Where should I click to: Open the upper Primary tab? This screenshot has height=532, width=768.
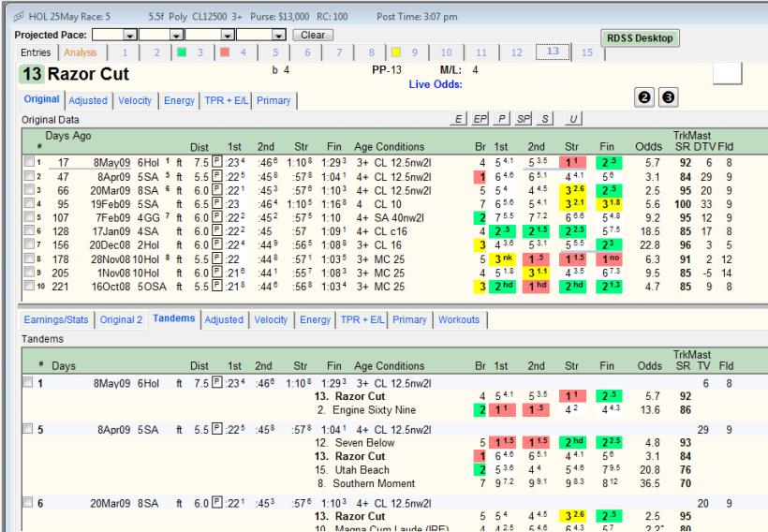click(273, 100)
